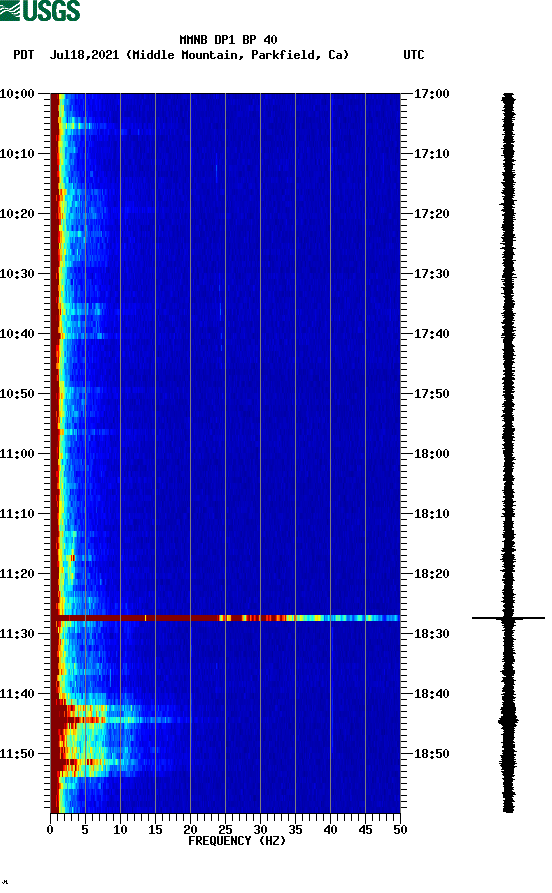Click the 10:10 PDT time label
The width and height of the screenshot is (552, 893).
coord(17,154)
